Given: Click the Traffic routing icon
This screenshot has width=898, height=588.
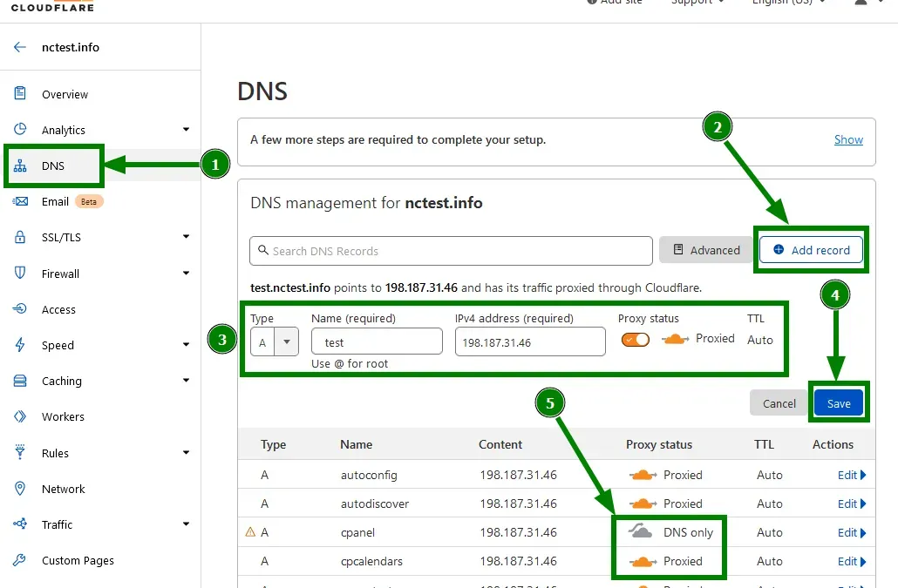Looking at the screenshot, I should pyautogui.click(x=20, y=524).
